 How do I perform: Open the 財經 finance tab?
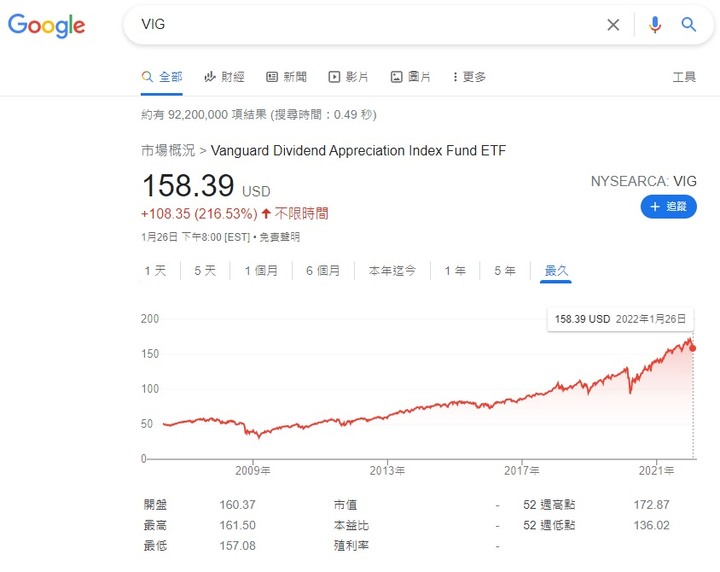click(x=224, y=77)
